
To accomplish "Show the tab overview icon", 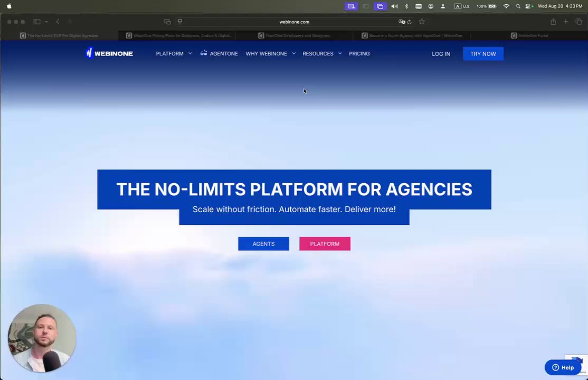I will [x=578, y=22].
